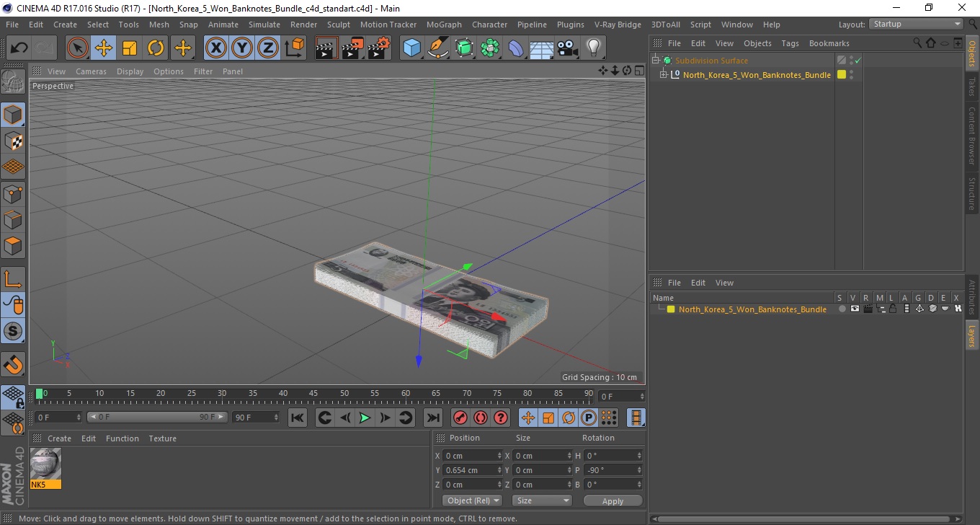Select the NK5 material thumbnail

[x=46, y=464]
